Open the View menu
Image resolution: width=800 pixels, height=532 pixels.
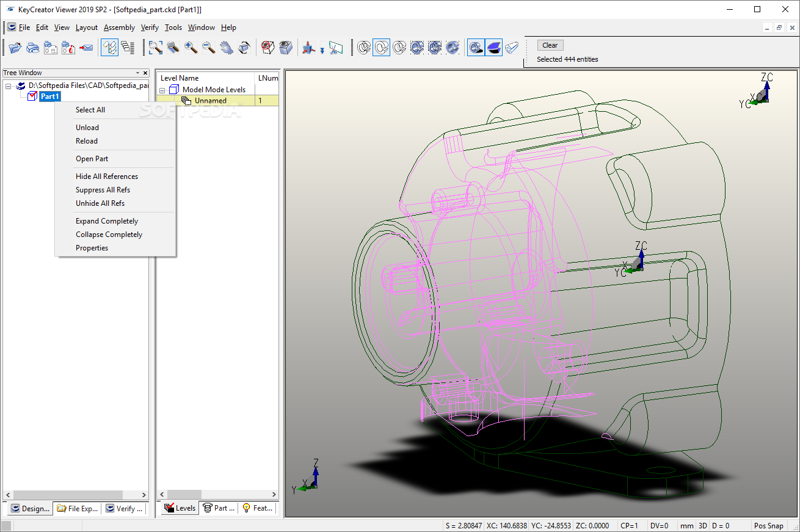pyautogui.click(x=62, y=27)
